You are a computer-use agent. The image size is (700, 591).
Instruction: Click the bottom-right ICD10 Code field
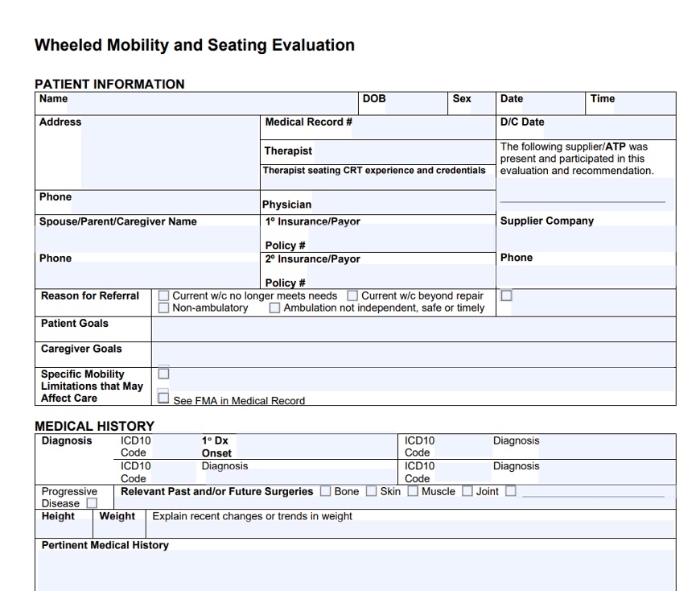point(463,472)
